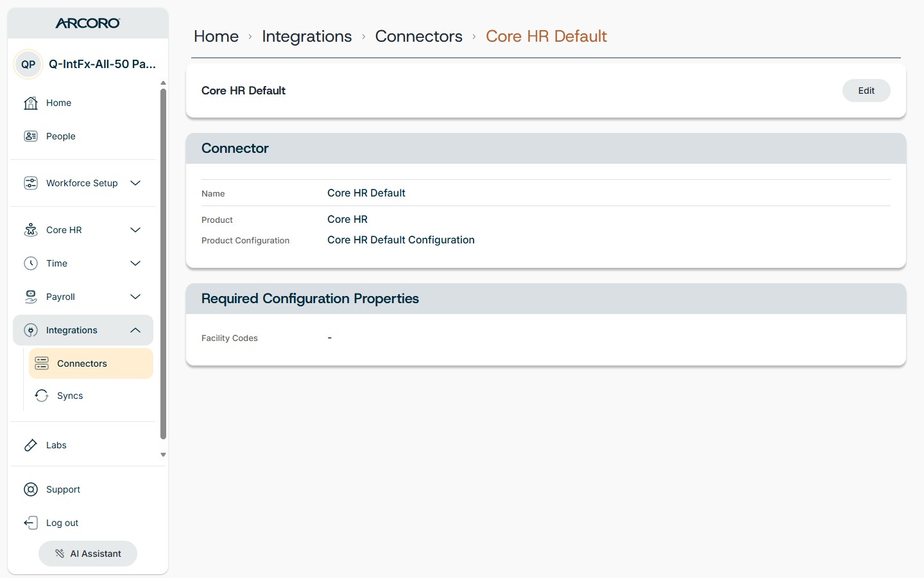
Task: Select the Syncs submenu item
Action: coord(91,396)
